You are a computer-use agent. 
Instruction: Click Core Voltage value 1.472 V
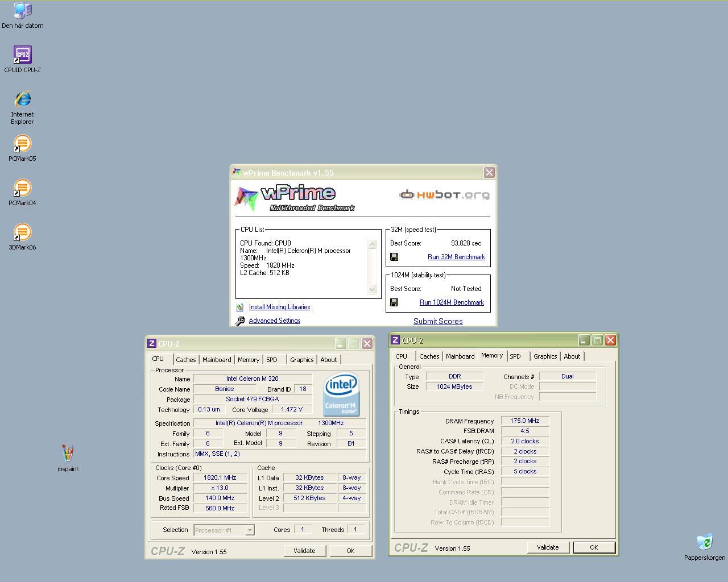(x=292, y=409)
